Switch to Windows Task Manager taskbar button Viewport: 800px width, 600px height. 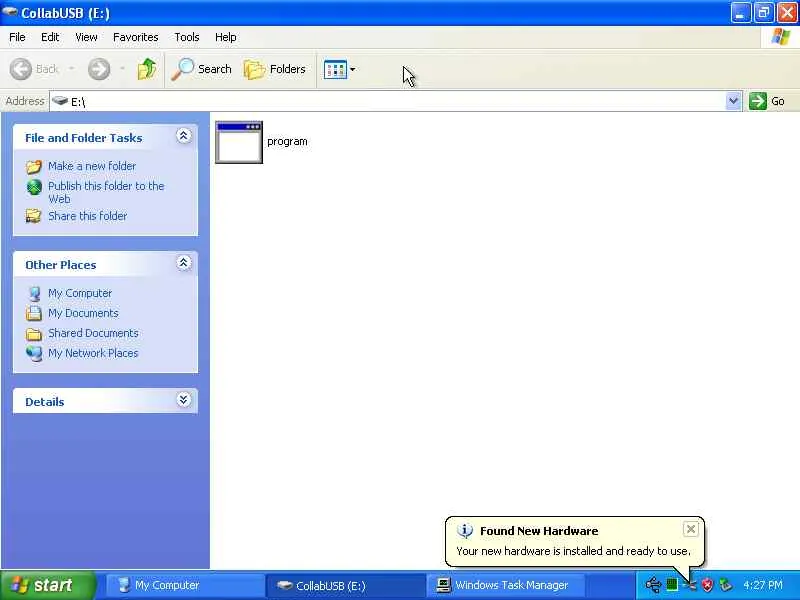(x=506, y=585)
